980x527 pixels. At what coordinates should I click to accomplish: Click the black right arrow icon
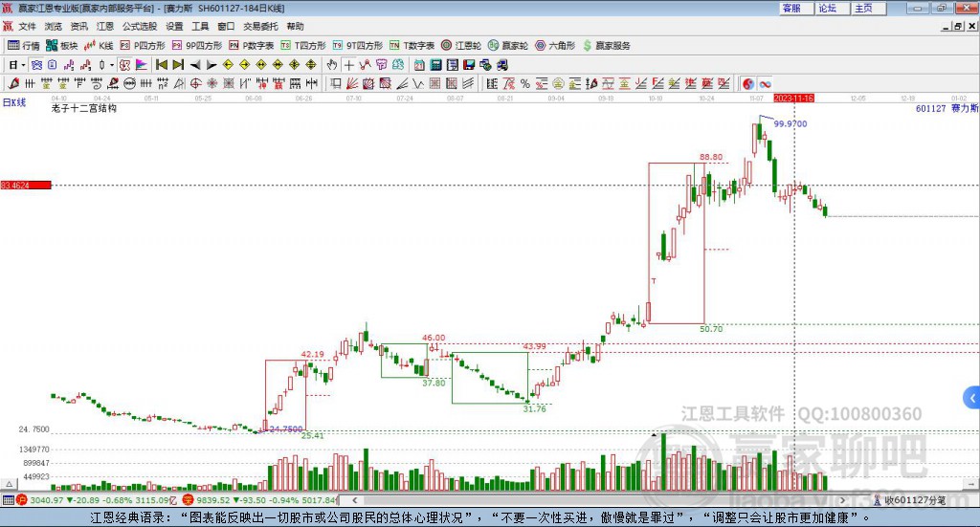[212, 65]
